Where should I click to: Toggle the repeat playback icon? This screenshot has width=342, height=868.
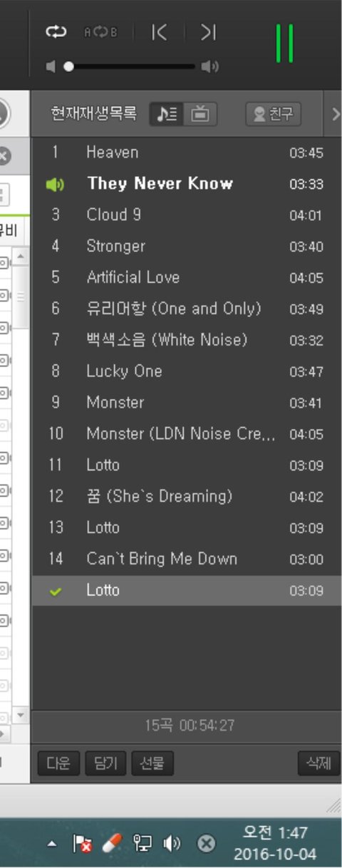coord(56,32)
